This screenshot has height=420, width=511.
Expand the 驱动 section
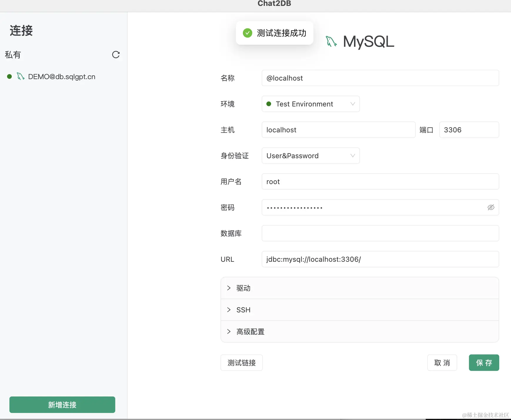(x=360, y=288)
